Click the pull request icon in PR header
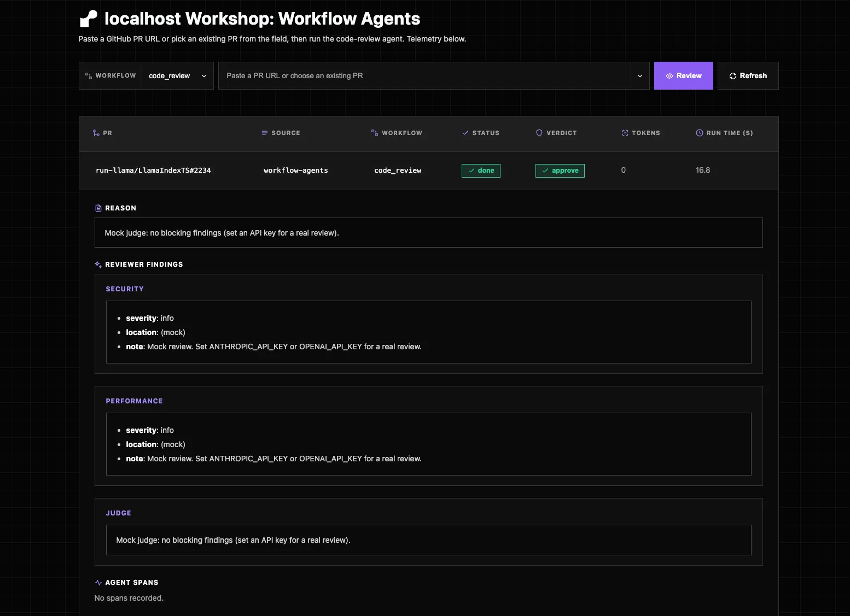Image resolution: width=850 pixels, height=616 pixels. click(96, 133)
